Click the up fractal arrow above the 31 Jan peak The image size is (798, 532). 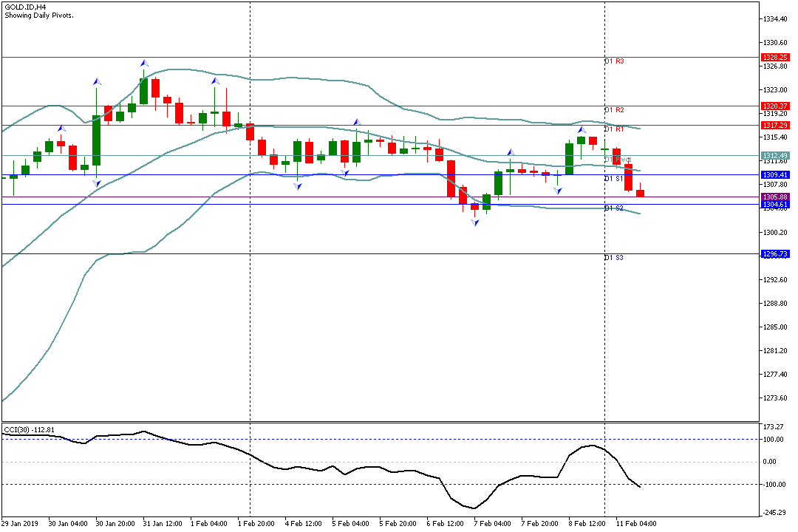(x=144, y=64)
